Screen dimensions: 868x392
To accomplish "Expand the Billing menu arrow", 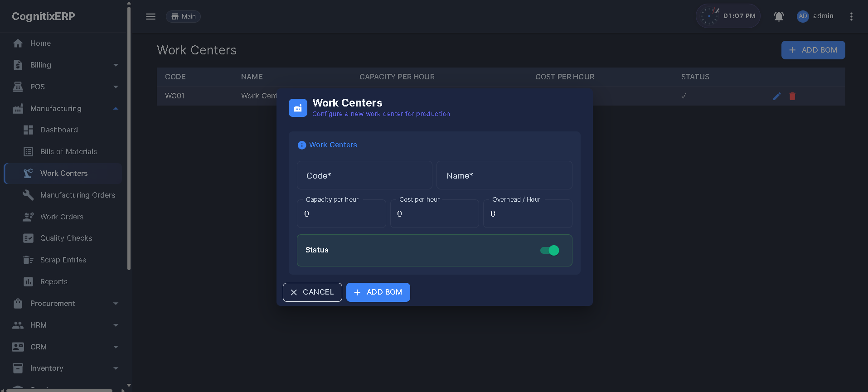I will click(x=116, y=65).
